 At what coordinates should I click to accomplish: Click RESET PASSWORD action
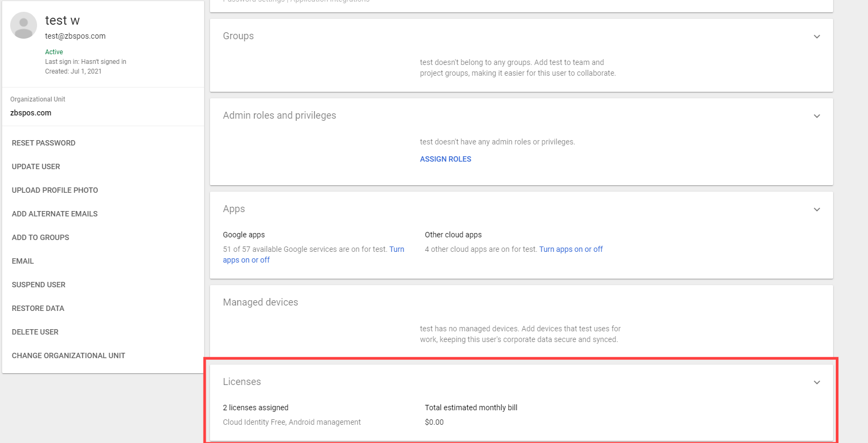click(44, 143)
